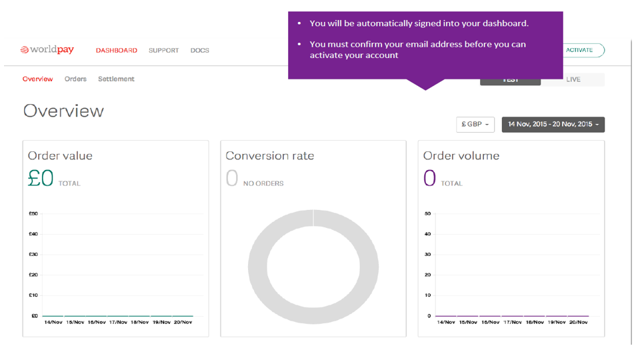Switch to the Settlement tab

pos(116,79)
